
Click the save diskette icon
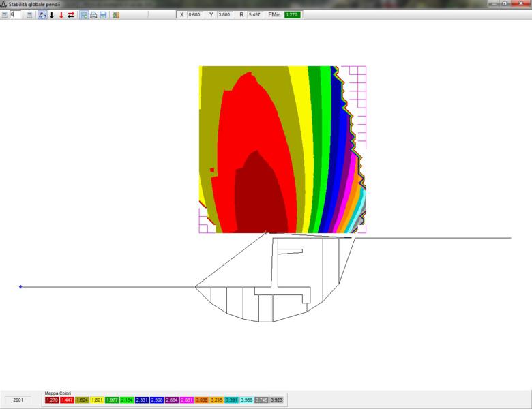(102, 15)
